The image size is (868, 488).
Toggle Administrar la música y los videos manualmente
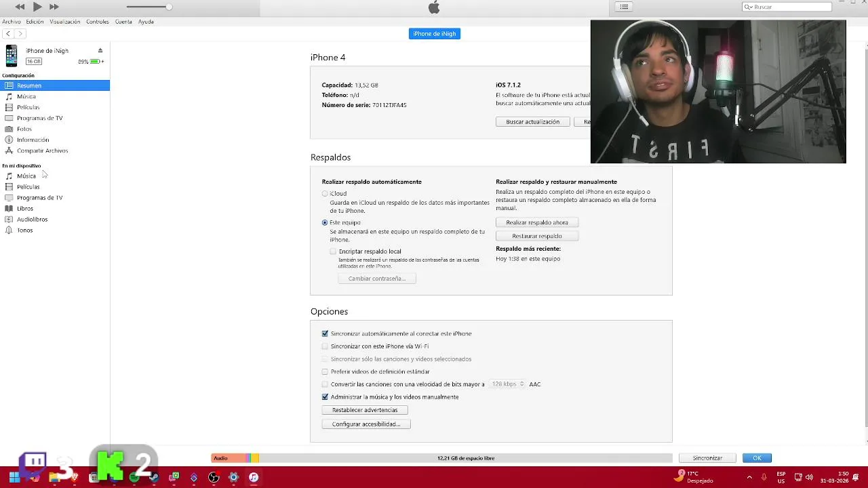[x=325, y=397]
